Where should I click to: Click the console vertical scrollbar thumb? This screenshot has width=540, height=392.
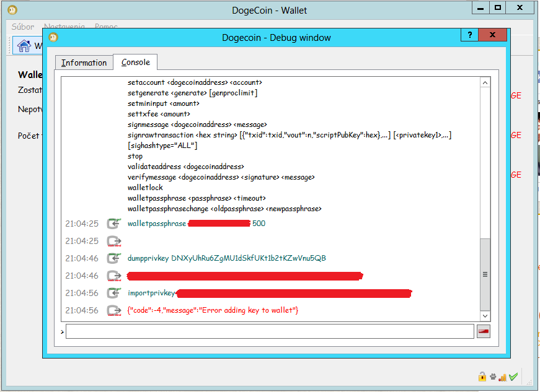point(485,274)
